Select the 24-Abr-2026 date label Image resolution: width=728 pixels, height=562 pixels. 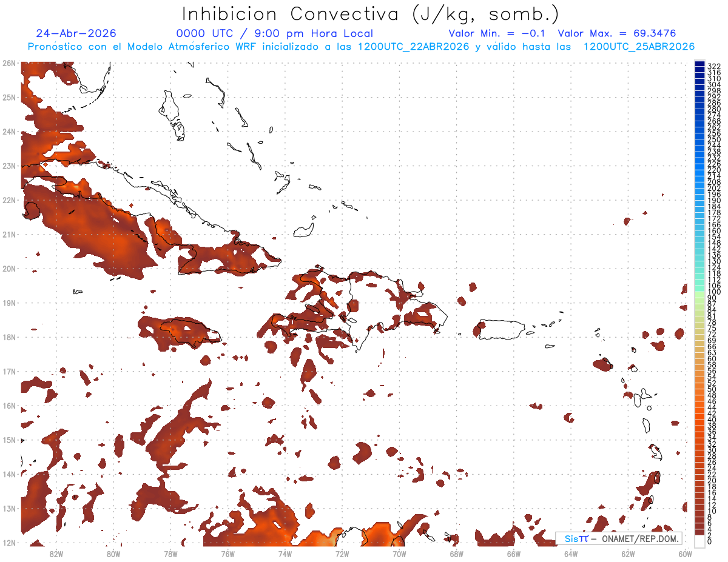tap(76, 33)
